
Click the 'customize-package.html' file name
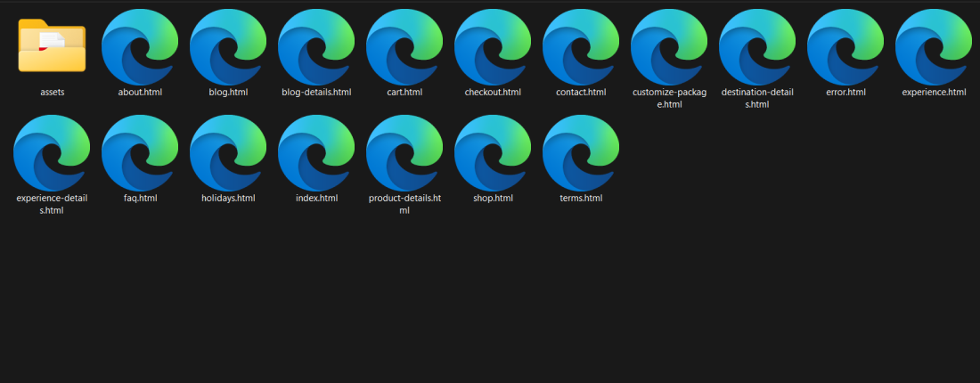669,98
